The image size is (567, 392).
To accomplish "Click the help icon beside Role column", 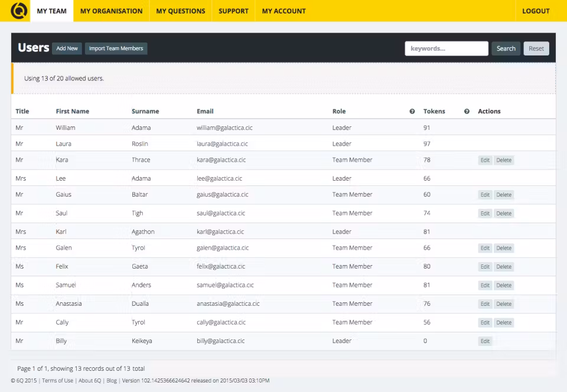I will [412, 112].
